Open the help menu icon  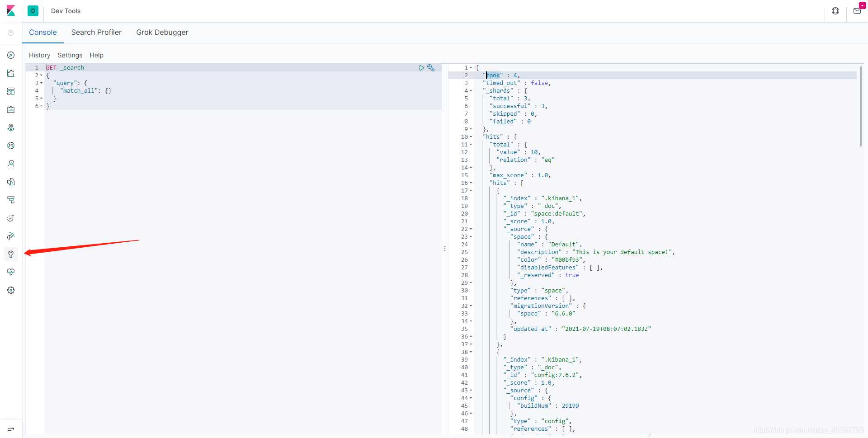tap(835, 11)
